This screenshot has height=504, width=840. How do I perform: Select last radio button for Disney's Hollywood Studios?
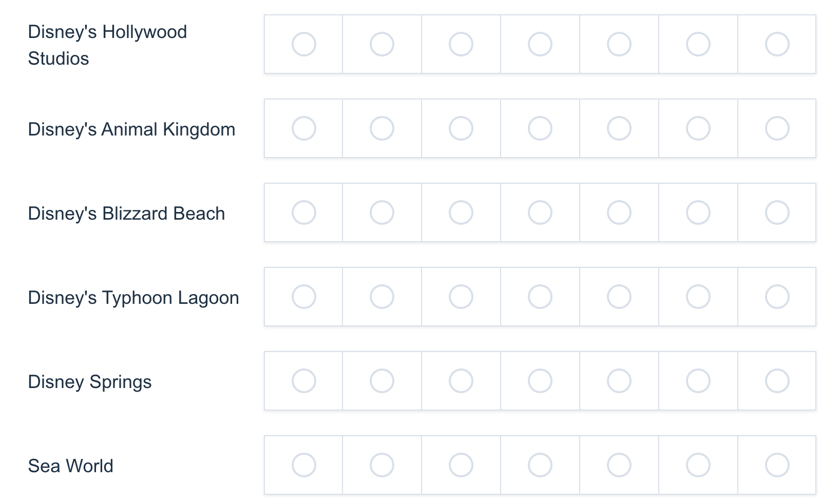[777, 44]
